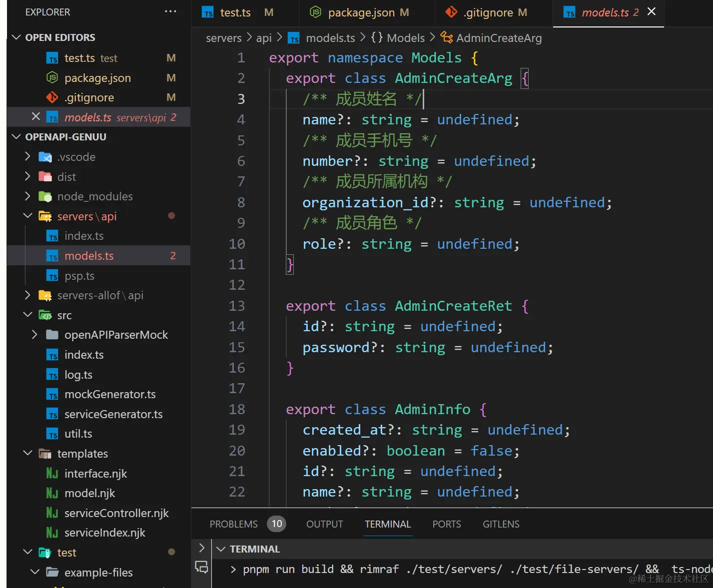
Task: Click the openAPIParserMock folder icon
Action: (52, 335)
